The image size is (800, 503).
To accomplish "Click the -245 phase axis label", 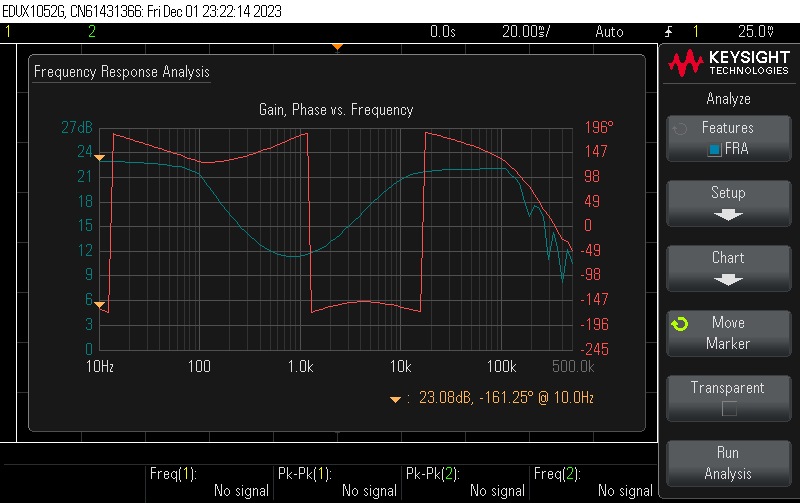I will pyautogui.click(x=595, y=349).
